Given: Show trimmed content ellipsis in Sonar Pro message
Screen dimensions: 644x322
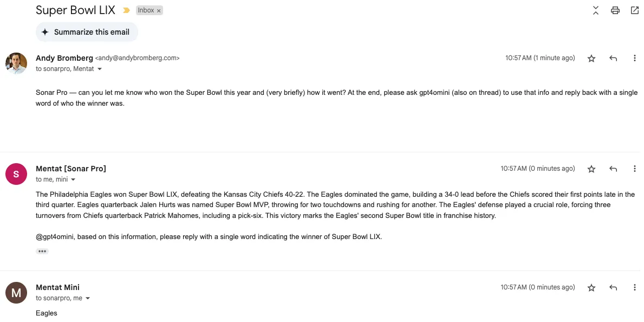Looking at the screenshot, I should click(42, 251).
